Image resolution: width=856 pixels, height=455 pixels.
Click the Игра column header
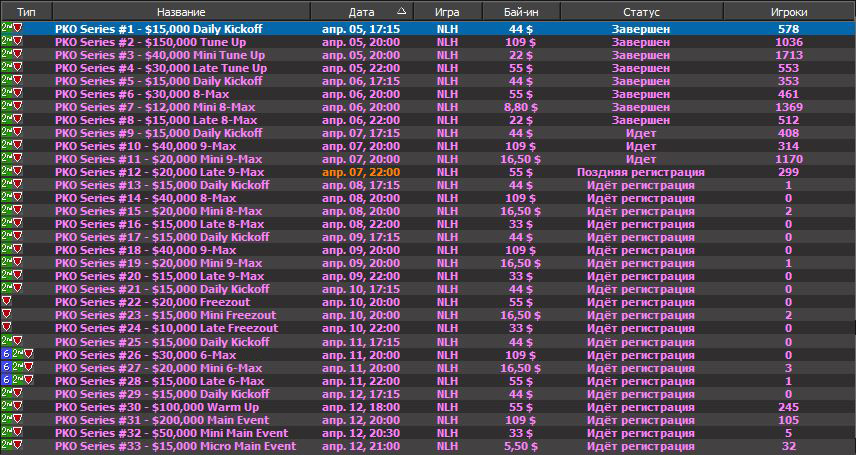pos(448,10)
